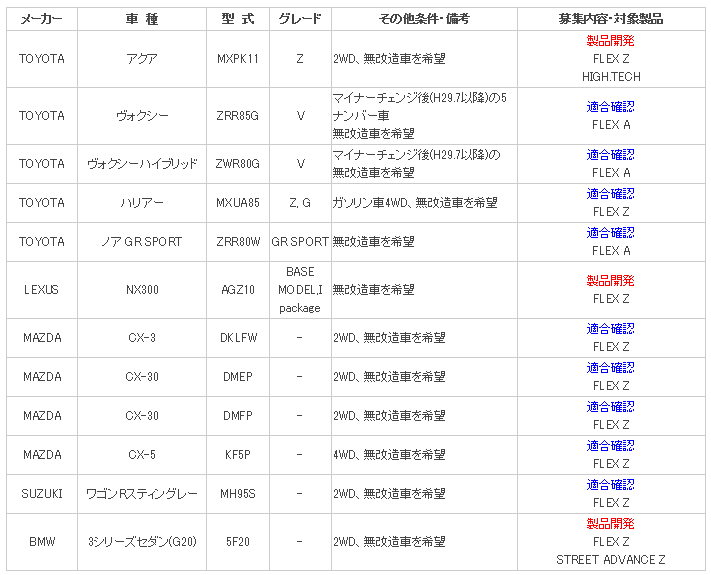Viewport: 711px width, 575px height.
Task: Select model code 5F20
Action: pos(238,542)
